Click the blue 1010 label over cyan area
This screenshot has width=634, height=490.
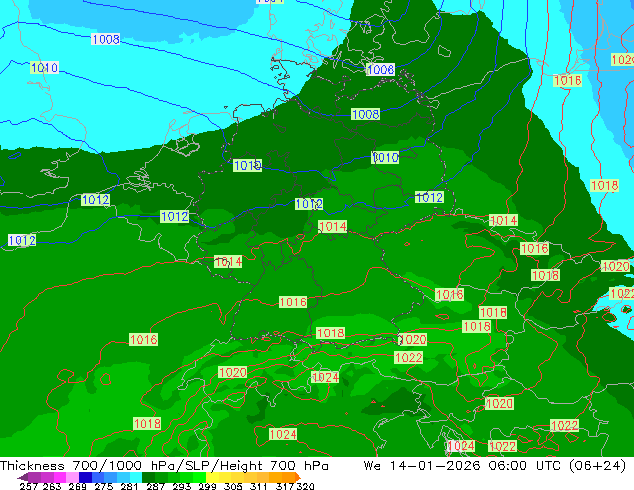[x=44, y=68]
